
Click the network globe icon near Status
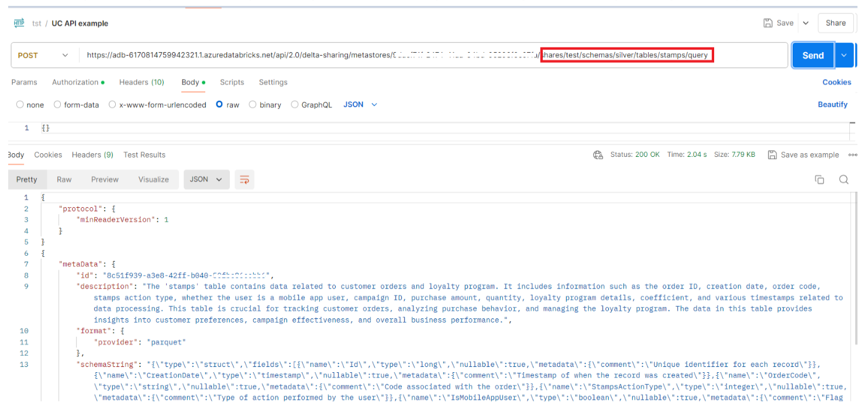click(598, 155)
